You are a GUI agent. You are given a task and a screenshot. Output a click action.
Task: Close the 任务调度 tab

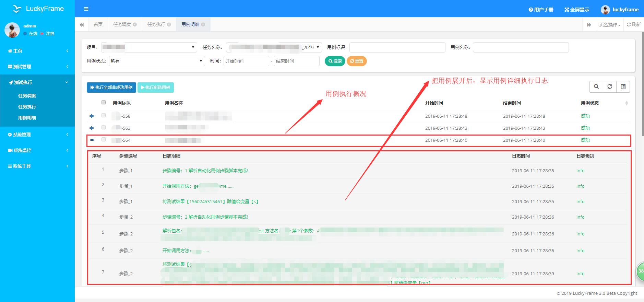[135, 24]
